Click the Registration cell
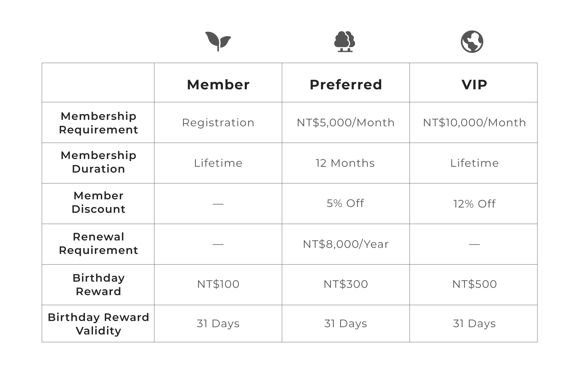The image size is (577, 392). click(x=218, y=123)
